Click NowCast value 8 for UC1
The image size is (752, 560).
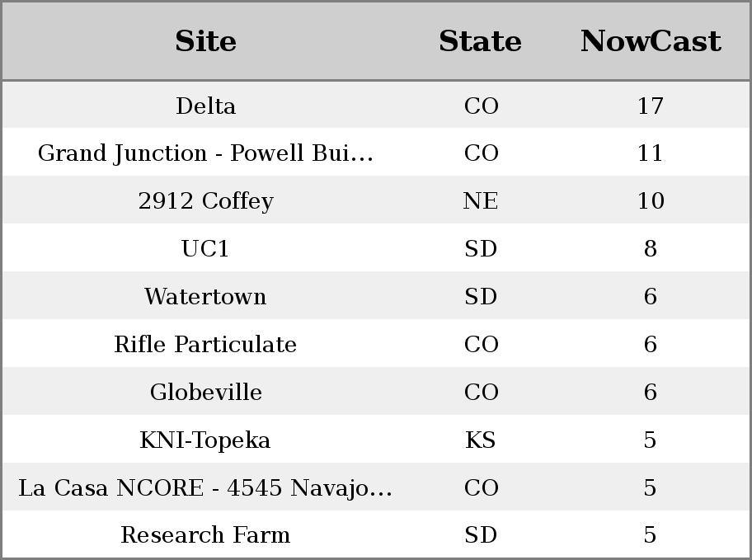651,248
